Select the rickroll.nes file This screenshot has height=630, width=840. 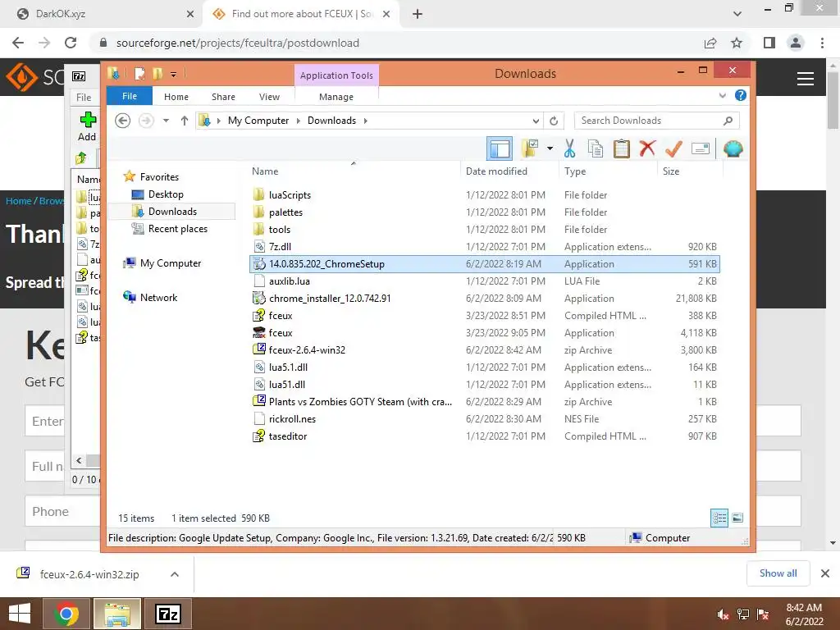pyautogui.click(x=484, y=419)
